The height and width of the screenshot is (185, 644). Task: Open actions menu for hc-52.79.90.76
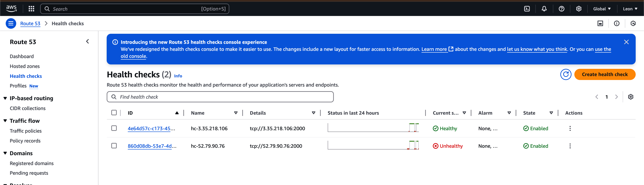click(570, 146)
